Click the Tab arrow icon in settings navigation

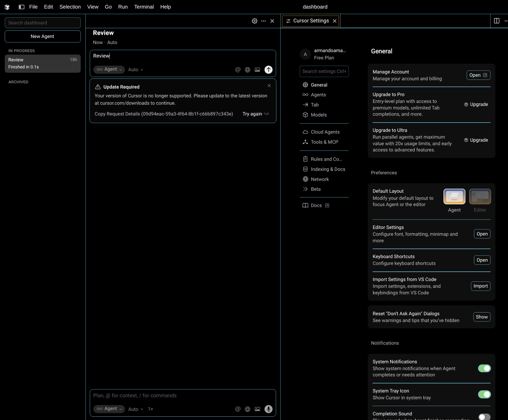(x=305, y=105)
